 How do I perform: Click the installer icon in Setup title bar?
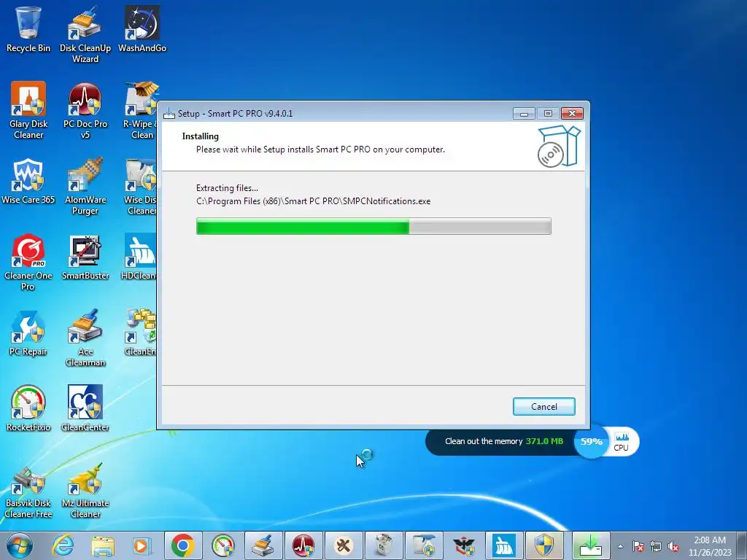pos(169,113)
